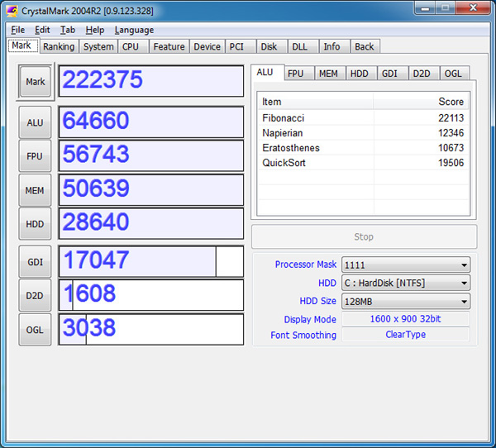496x448 pixels.
Task: Select the FPU results tab
Action: click(x=295, y=73)
